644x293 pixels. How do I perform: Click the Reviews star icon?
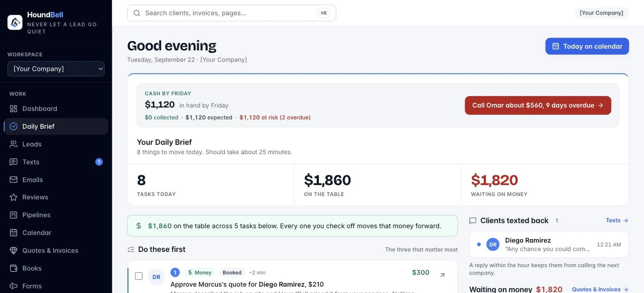(14, 197)
